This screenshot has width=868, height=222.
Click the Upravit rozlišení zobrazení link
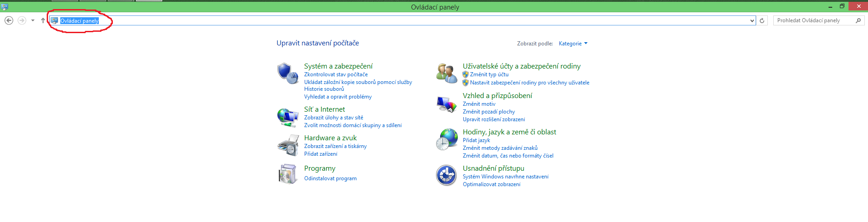[494, 119]
